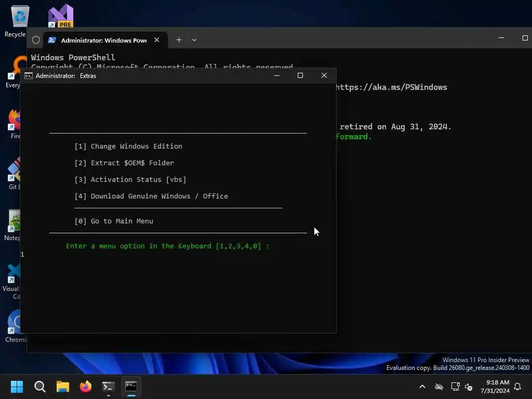
Task: Open the notifications bell icon
Action: [517, 387]
